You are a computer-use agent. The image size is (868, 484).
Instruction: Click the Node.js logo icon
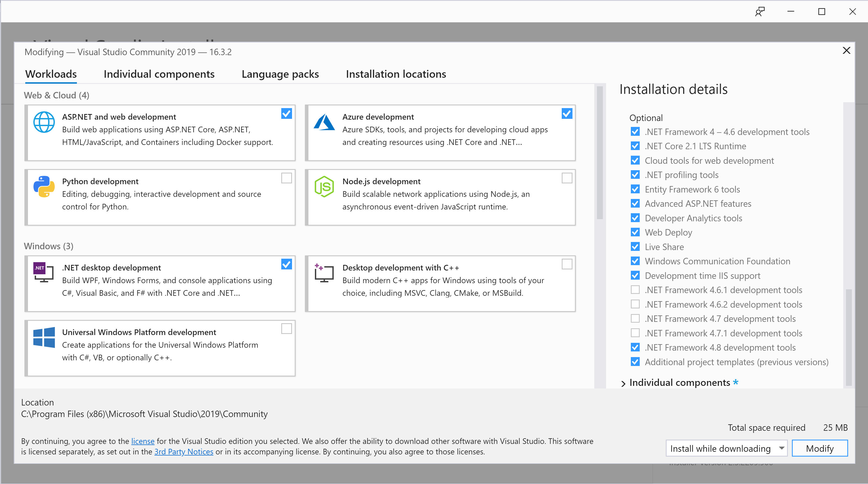(x=324, y=186)
